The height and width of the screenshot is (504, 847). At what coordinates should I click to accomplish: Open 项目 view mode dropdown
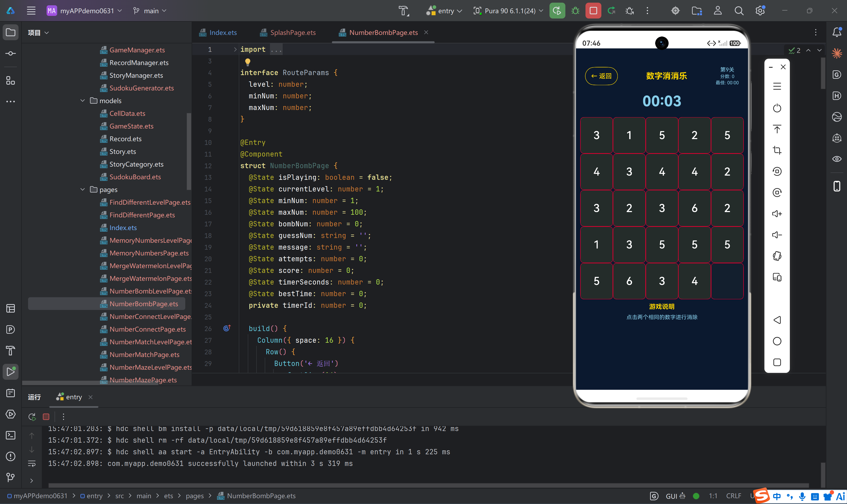(38, 33)
